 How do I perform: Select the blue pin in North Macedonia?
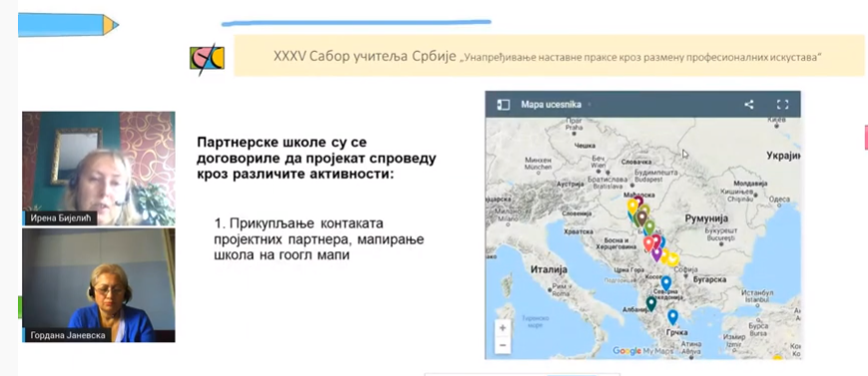coord(666,283)
